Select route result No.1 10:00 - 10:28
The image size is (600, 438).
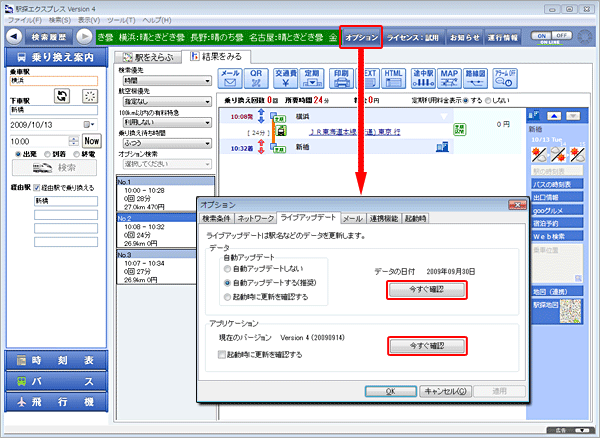pyautogui.click(x=165, y=194)
